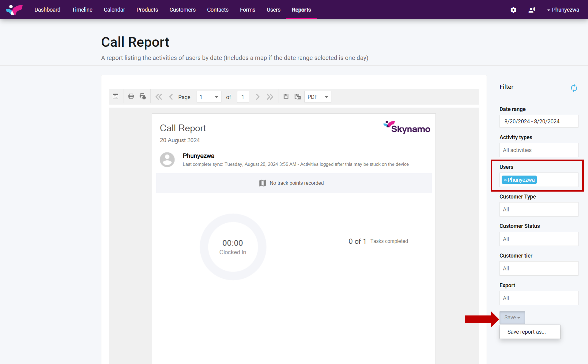Click the Save button

(x=512, y=317)
